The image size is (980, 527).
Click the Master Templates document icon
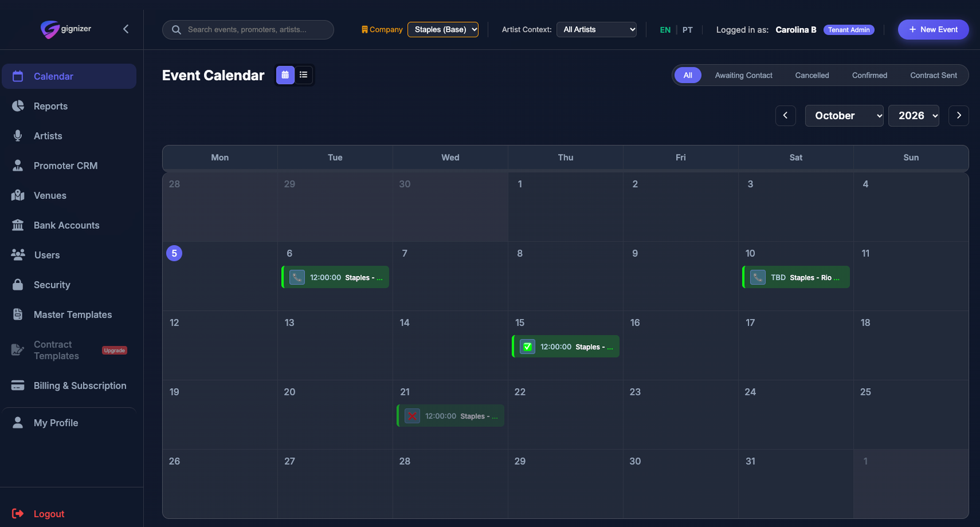[18, 315]
